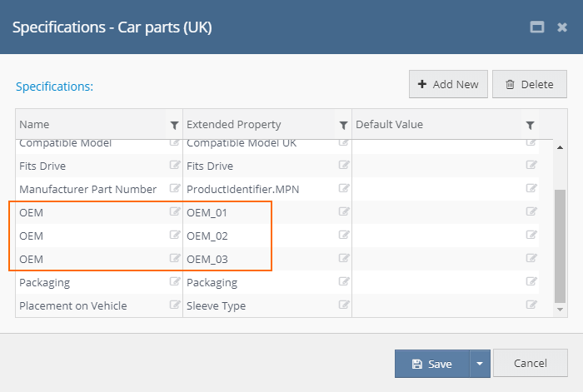Edit the OEM_03 extended property cell

click(344, 259)
